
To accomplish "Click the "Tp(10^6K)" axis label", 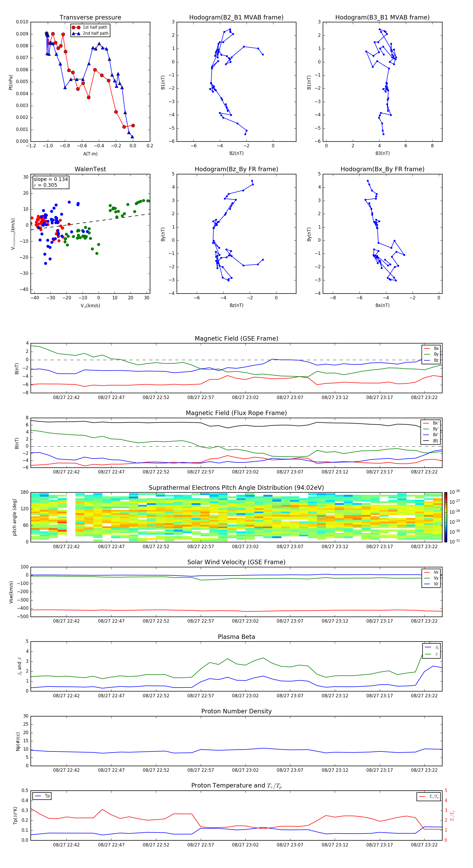I will (15, 815).
